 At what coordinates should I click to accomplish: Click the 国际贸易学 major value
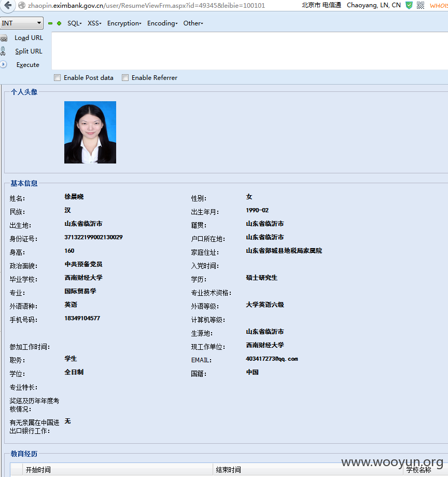(80, 291)
